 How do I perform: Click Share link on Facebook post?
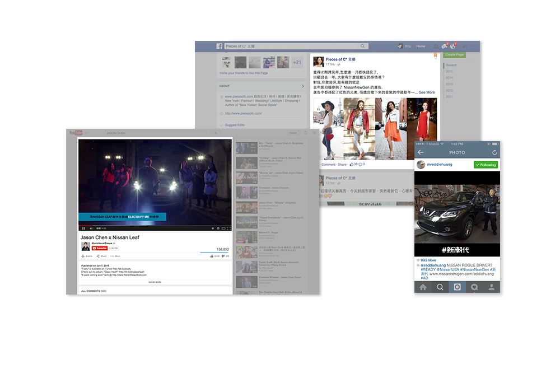(x=342, y=165)
